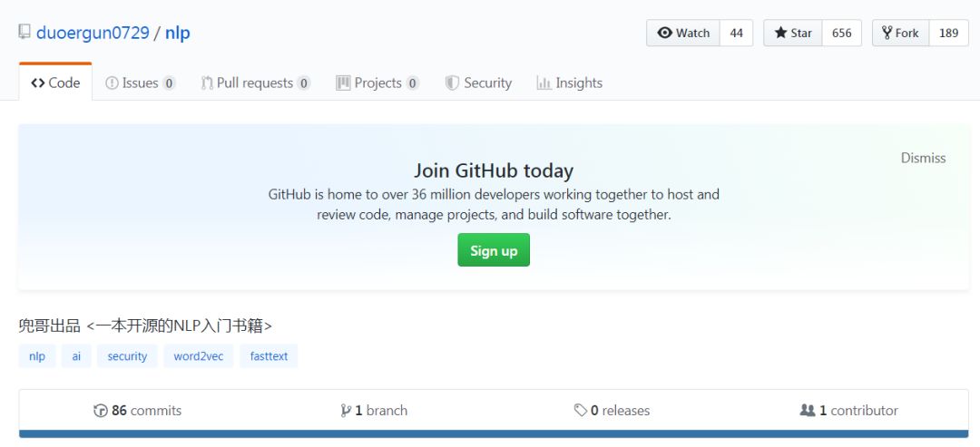Viewport: 980px width, 447px height.
Task: Click the repository book icon beside duoergun0729
Action: tap(24, 32)
